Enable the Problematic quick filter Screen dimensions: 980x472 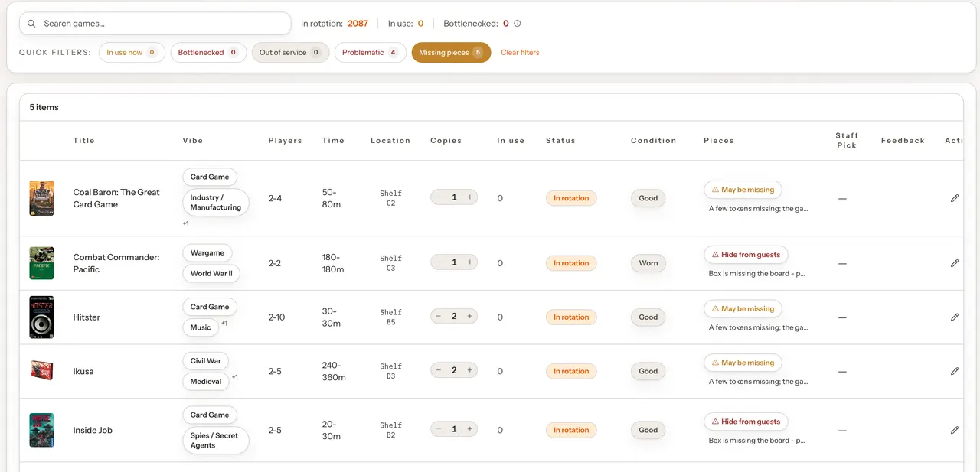[x=370, y=53]
